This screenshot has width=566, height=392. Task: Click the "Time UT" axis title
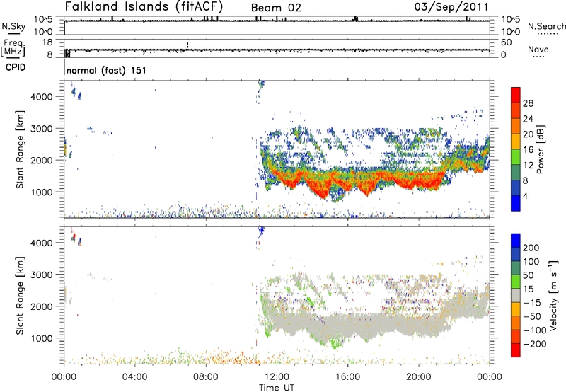point(277,388)
